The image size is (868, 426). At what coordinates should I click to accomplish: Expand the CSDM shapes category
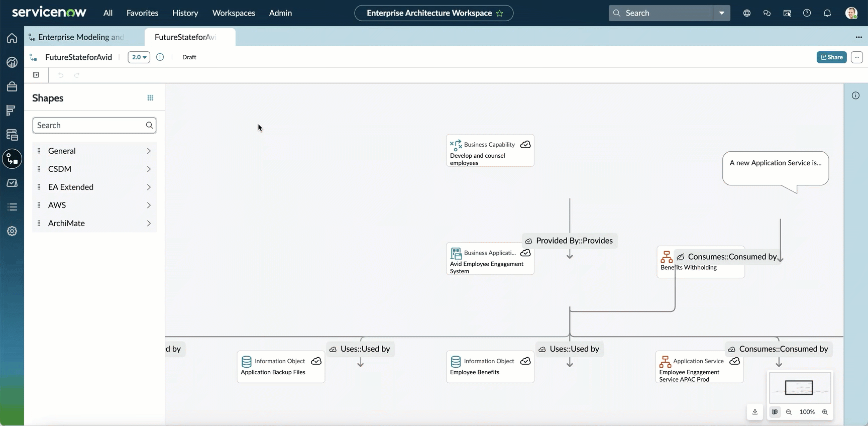click(94, 169)
